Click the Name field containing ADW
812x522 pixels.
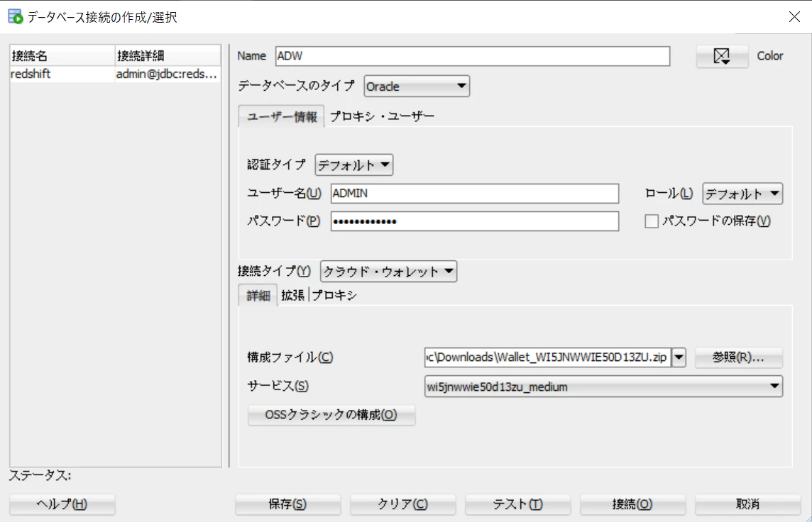click(473, 56)
